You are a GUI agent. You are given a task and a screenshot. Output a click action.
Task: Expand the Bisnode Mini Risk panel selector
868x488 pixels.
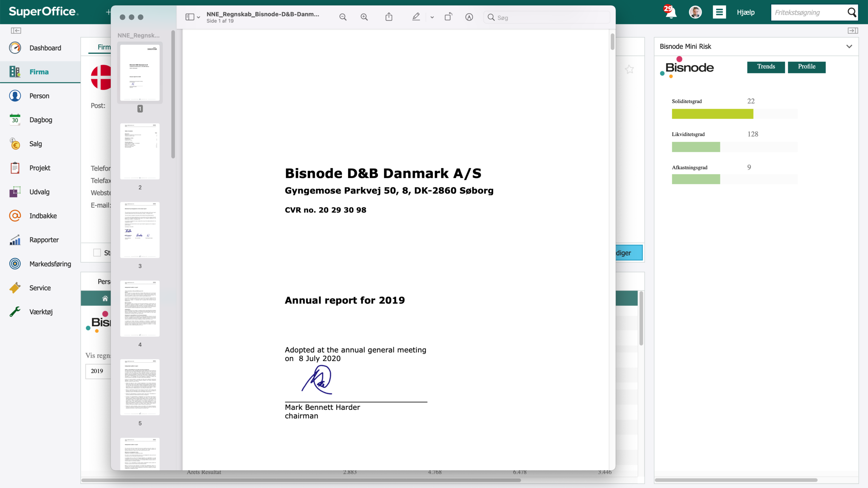point(849,47)
